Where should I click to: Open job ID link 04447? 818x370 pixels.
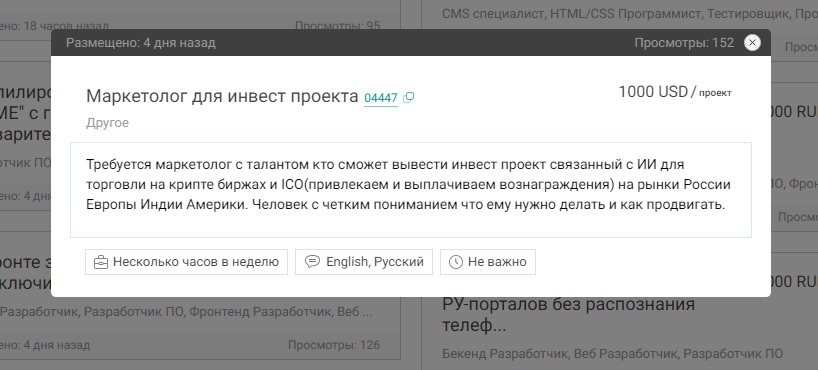(x=381, y=98)
